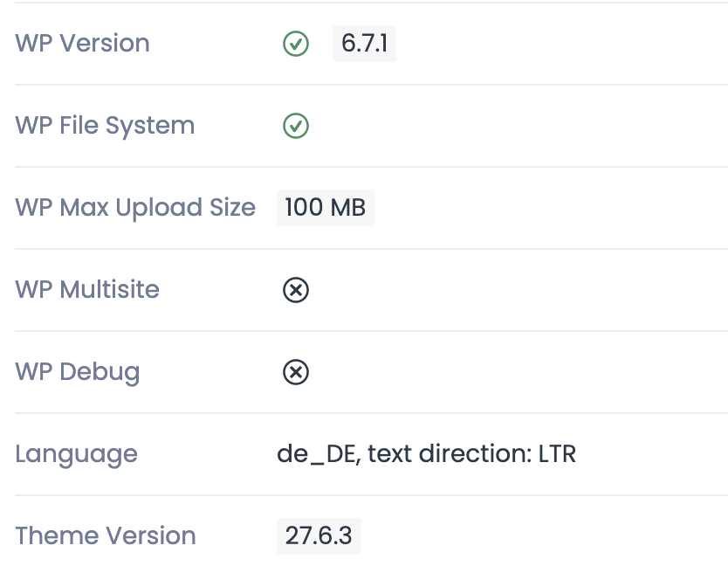Click 'text direction:' within the Language value

[x=450, y=453]
